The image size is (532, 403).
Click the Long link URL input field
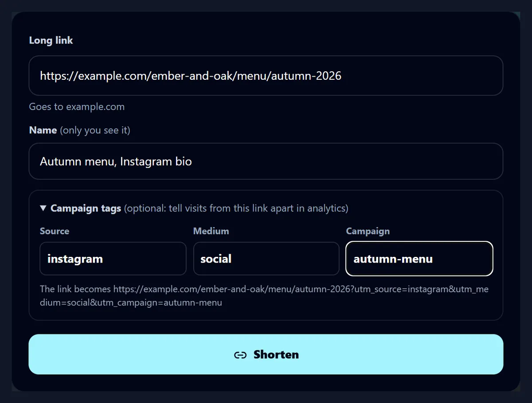click(x=266, y=76)
